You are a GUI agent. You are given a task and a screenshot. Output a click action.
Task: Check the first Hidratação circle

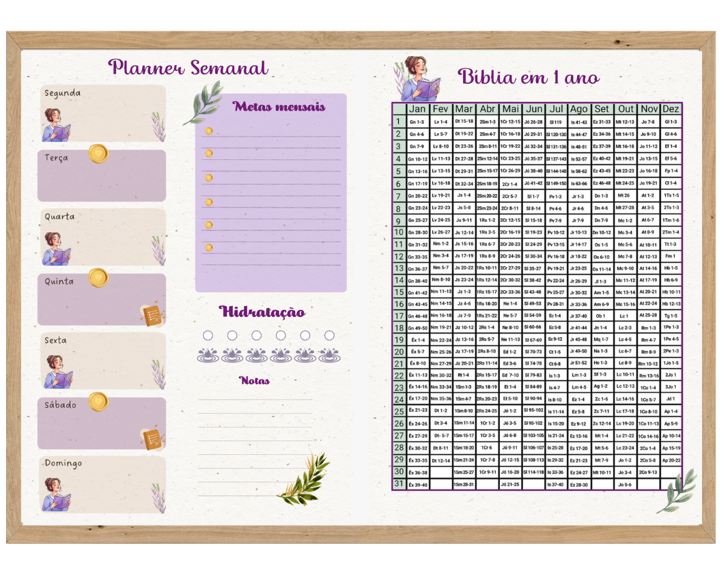208,335
